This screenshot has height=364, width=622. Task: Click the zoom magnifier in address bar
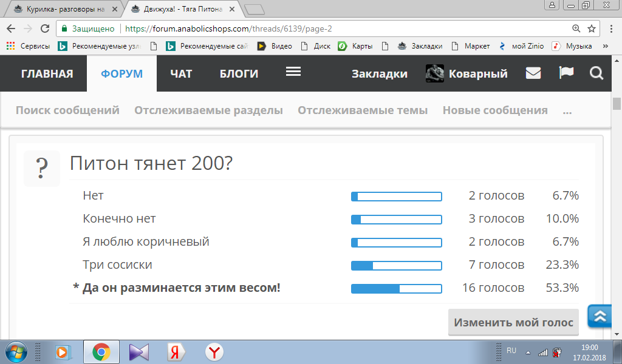(576, 29)
